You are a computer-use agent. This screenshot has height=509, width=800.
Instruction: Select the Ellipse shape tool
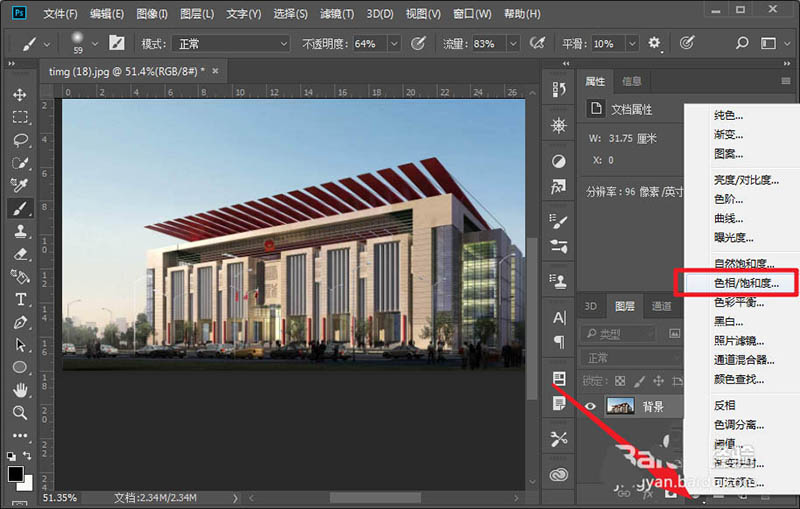tap(20, 367)
